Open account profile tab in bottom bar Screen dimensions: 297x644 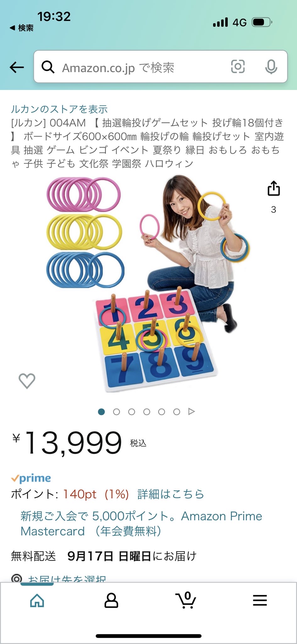click(x=111, y=601)
